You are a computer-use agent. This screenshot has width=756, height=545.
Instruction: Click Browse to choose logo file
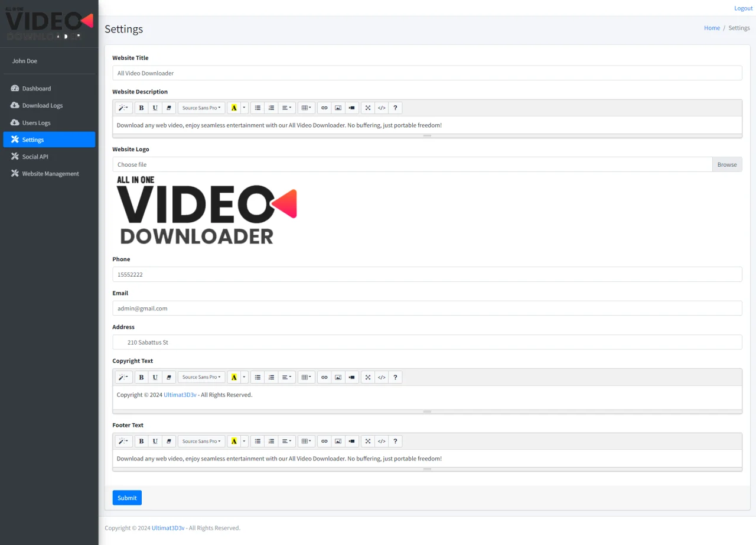coord(727,164)
